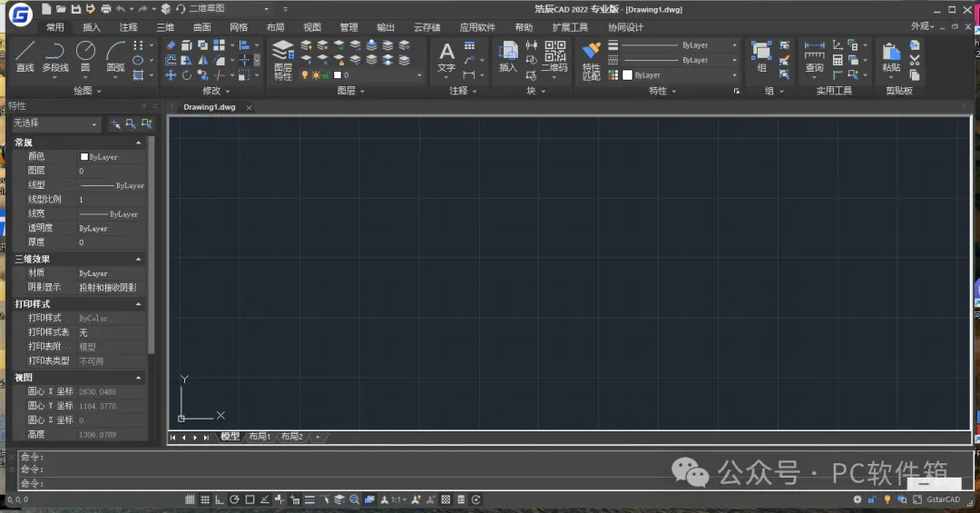This screenshot has width=980, height=513.
Task: Collapse the 打印样式 properties section
Action: (x=138, y=304)
